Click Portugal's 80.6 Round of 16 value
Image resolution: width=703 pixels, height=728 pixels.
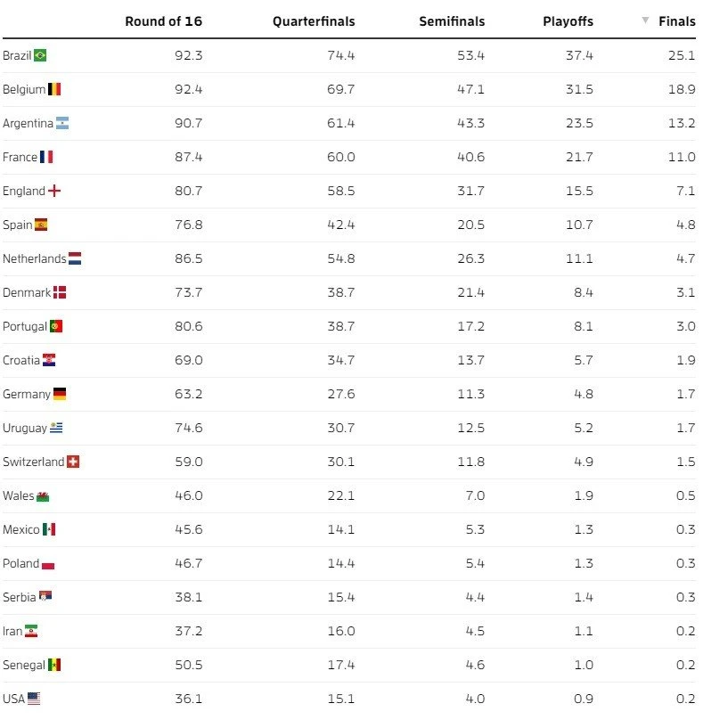coord(188,326)
